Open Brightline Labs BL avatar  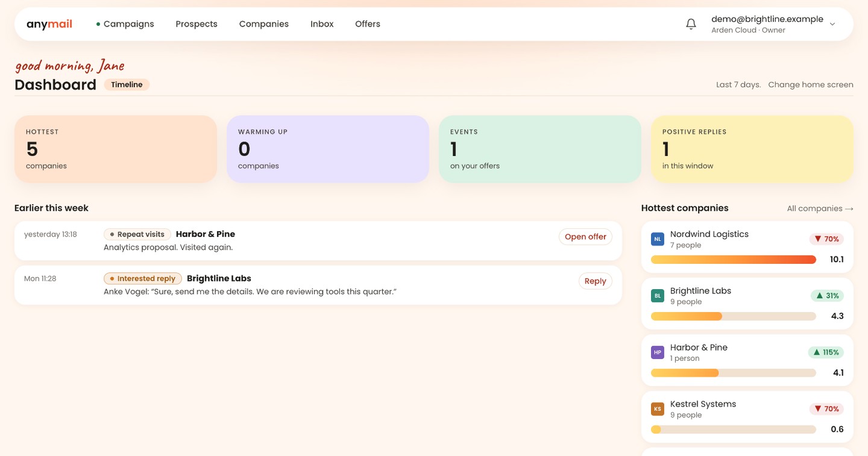(x=658, y=296)
